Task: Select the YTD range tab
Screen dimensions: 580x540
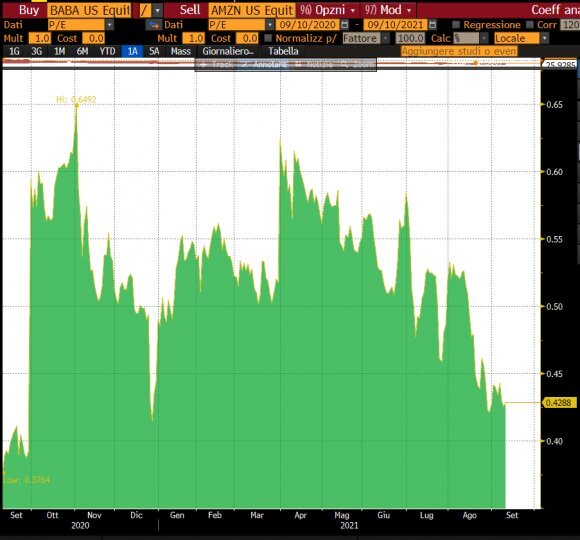Action: (x=107, y=51)
